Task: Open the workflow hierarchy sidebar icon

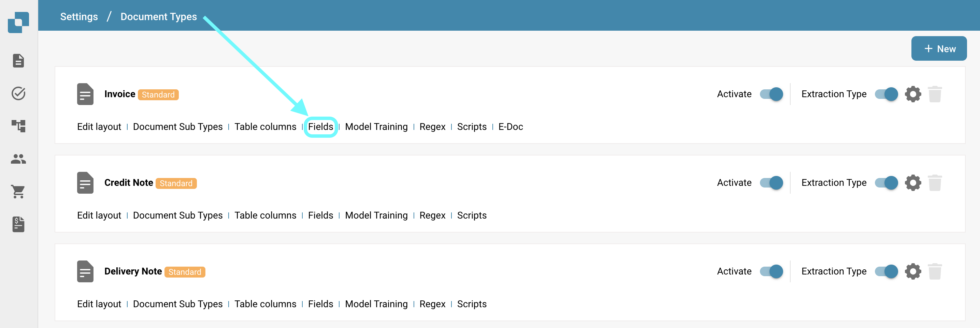Action: 18,126
